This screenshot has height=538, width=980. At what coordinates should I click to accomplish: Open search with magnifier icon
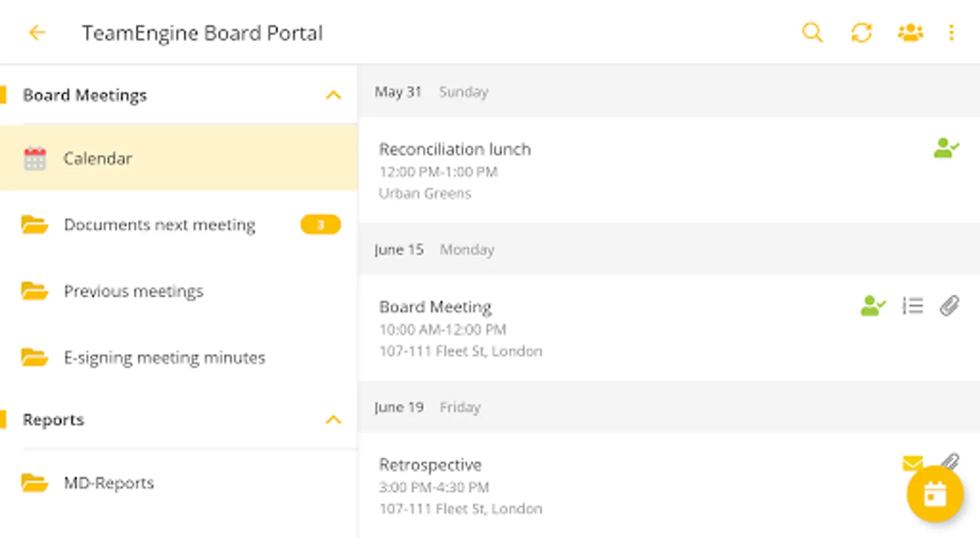coord(812,33)
